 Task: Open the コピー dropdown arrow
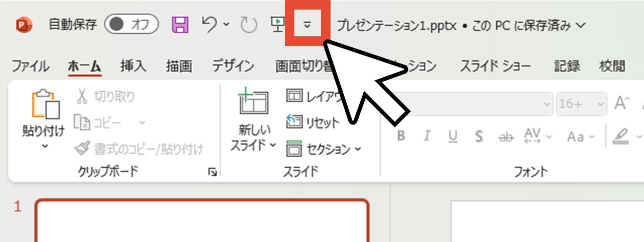[142, 123]
